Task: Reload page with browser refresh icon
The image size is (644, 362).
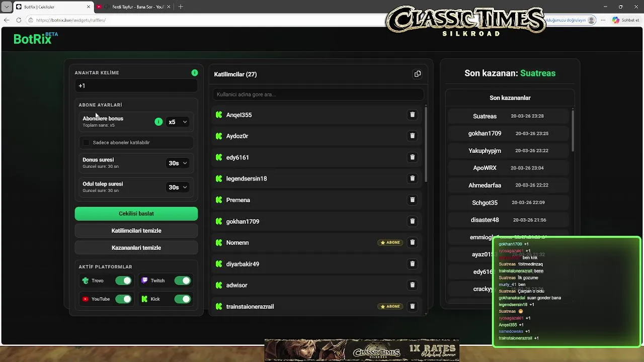Action: (x=19, y=20)
